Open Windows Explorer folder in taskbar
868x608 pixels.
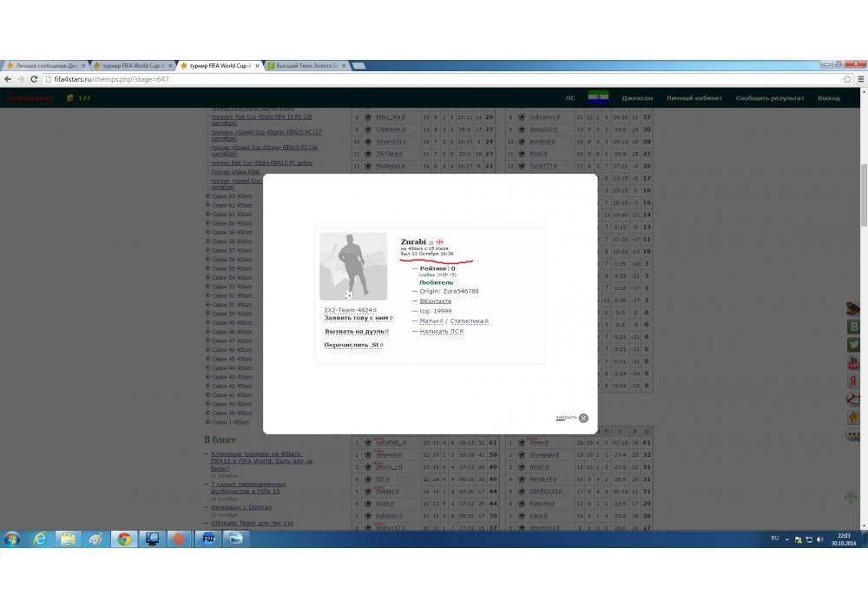(x=68, y=539)
